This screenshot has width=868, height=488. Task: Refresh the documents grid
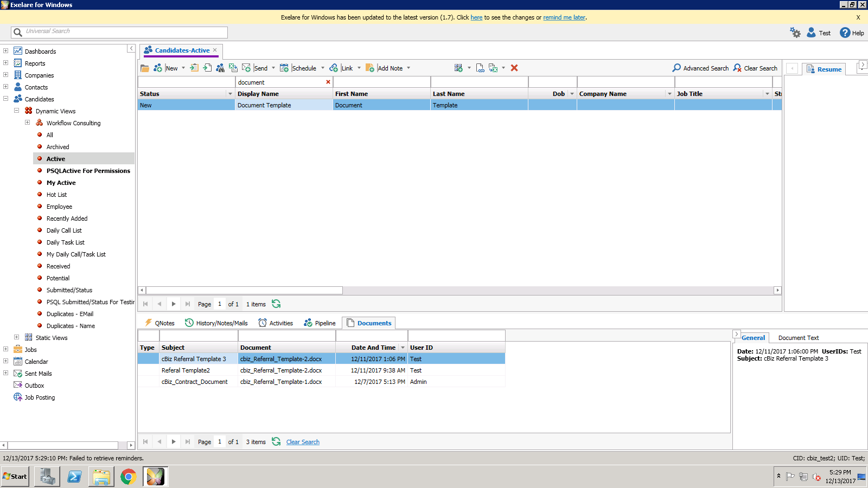click(x=276, y=441)
